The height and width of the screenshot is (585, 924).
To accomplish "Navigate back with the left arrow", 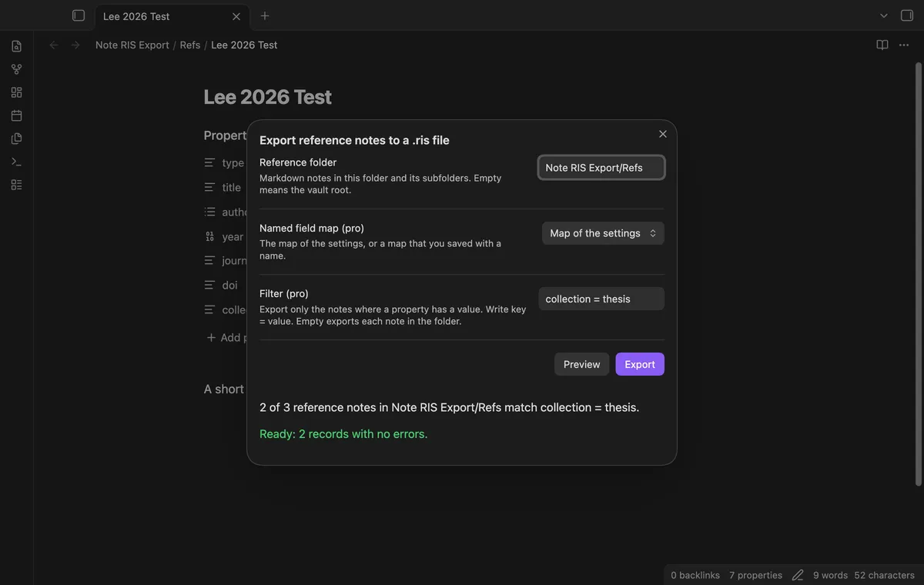I will coord(54,45).
